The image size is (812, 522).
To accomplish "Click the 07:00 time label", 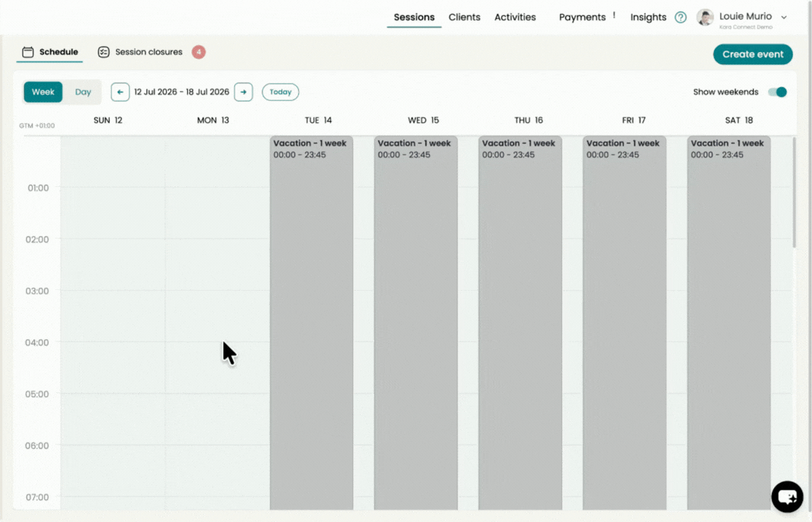I will coord(37,497).
